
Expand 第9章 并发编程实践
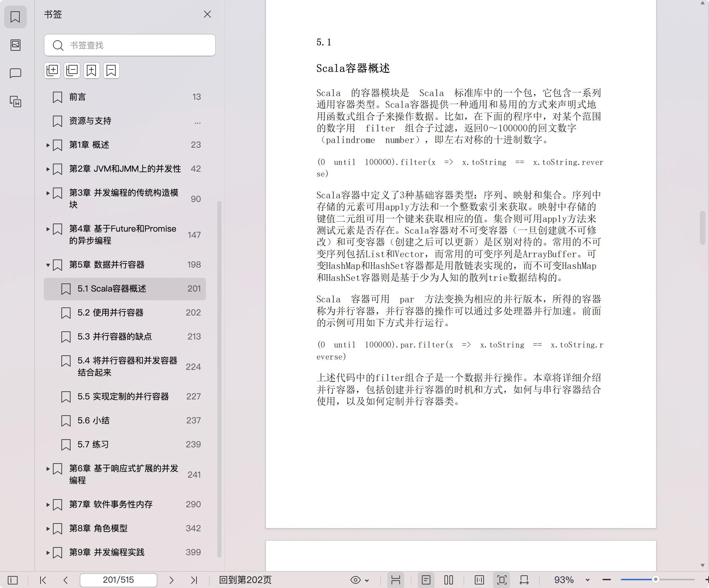point(48,552)
